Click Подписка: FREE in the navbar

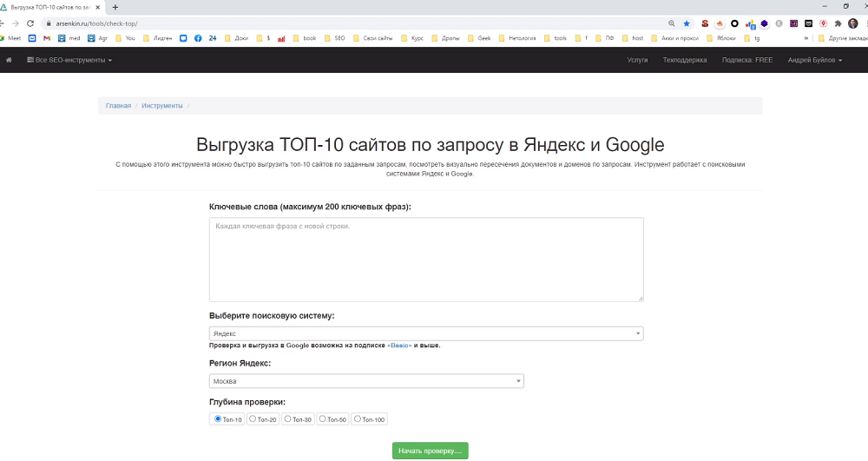point(747,60)
